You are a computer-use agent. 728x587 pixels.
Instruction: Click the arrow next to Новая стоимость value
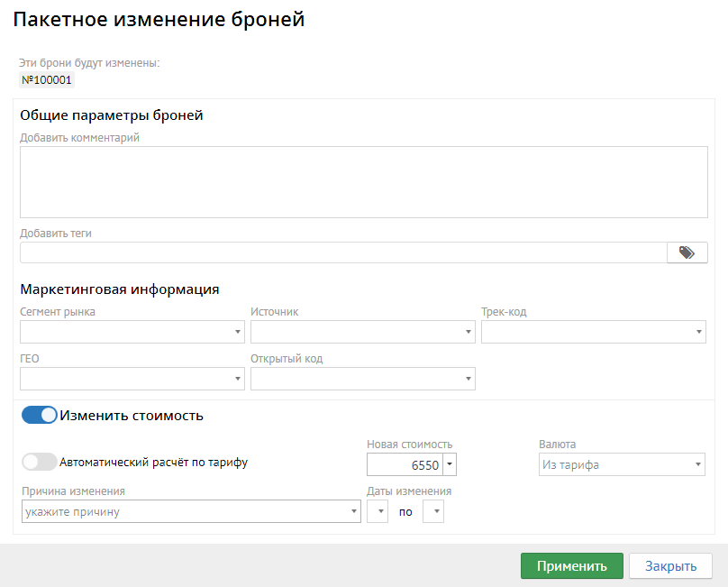coord(450,465)
